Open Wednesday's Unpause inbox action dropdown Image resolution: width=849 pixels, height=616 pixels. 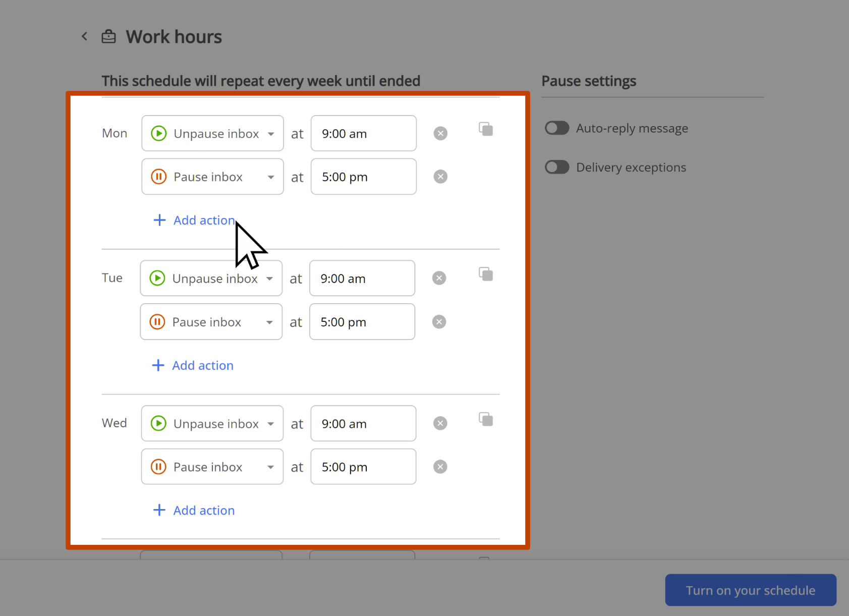click(212, 423)
